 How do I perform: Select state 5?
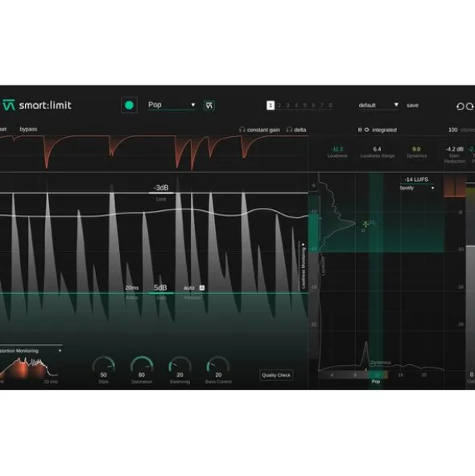point(305,106)
